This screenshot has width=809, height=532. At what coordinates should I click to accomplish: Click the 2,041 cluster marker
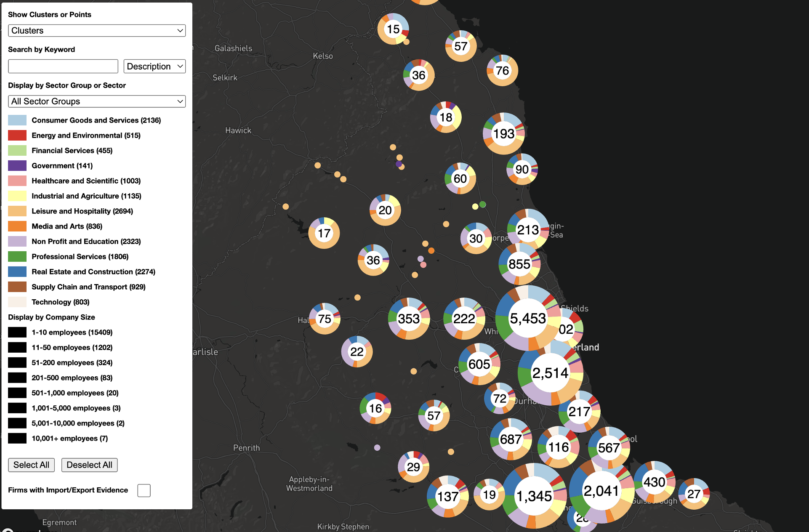(x=601, y=491)
